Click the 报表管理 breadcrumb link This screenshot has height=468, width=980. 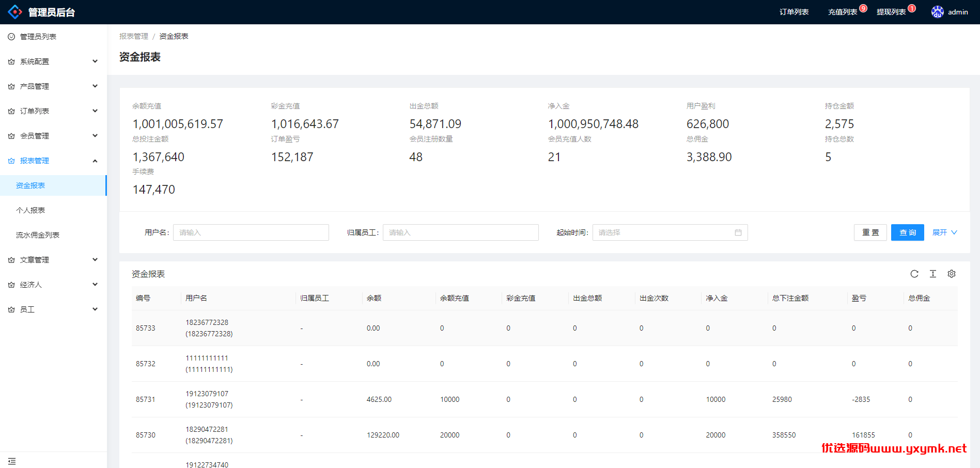[134, 36]
